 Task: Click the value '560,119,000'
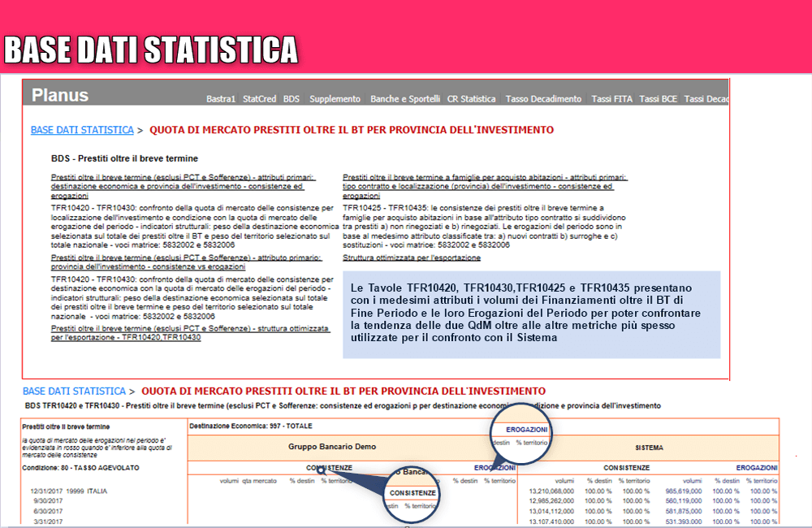pyautogui.click(x=684, y=501)
